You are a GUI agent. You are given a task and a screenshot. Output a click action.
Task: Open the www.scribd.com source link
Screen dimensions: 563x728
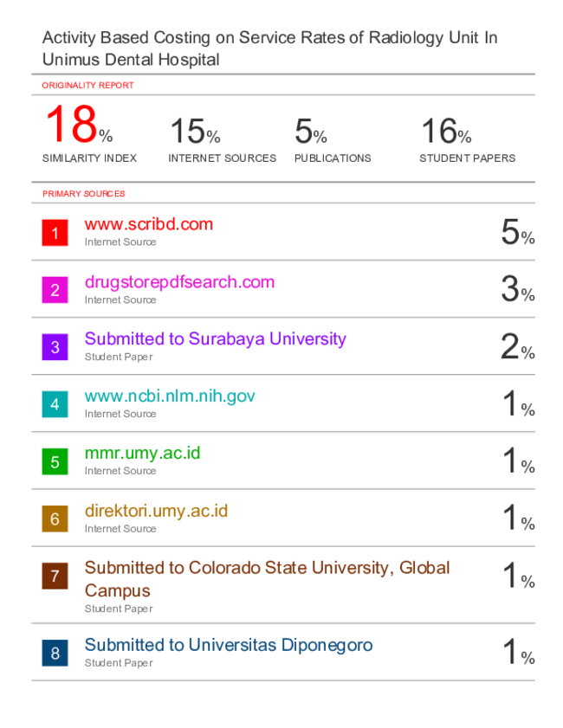[x=149, y=224]
